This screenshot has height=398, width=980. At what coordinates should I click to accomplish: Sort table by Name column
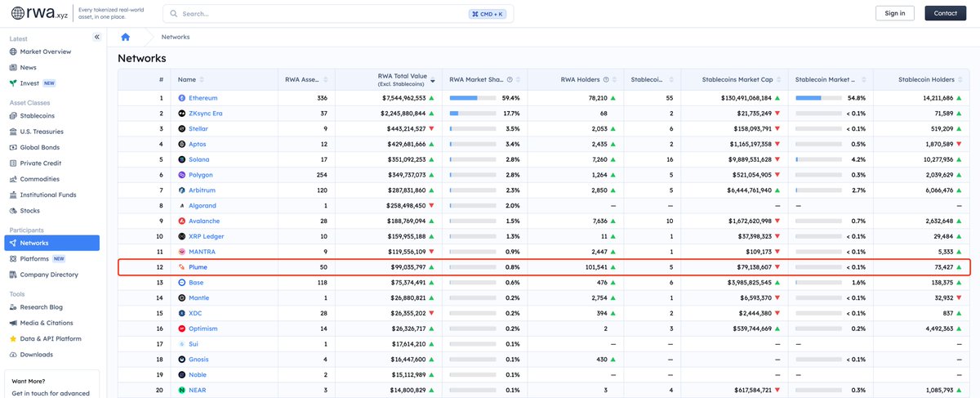click(201, 80)
